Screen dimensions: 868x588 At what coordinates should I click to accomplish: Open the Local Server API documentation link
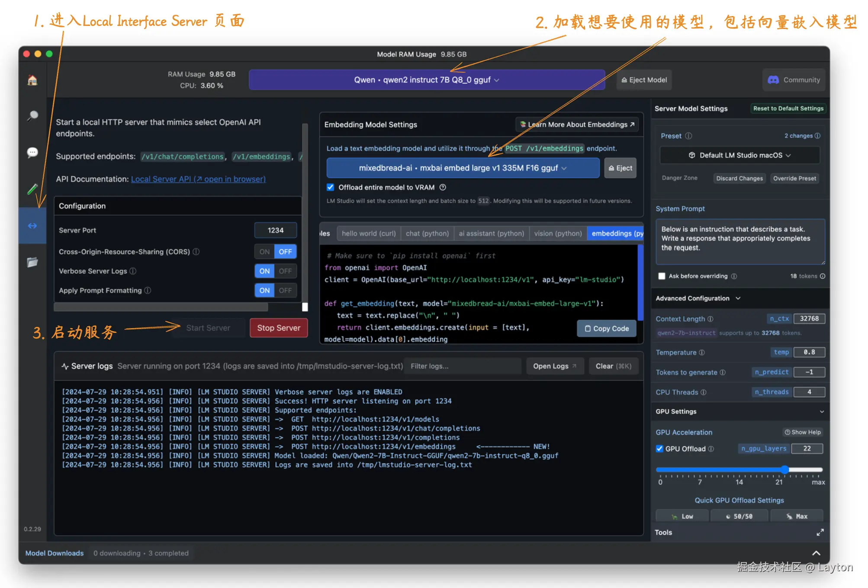click(198, 179)
